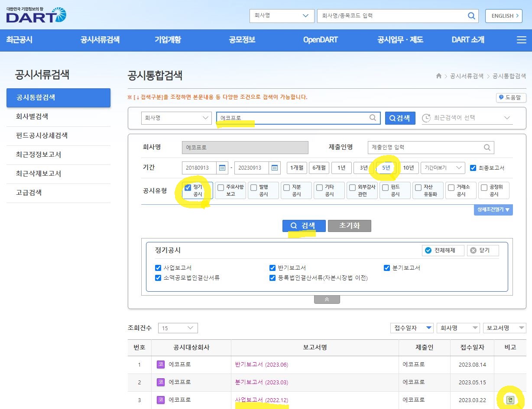The width and height of the screenshot is (532, 409).
Task: Click the collapse arrow bar below 정기공시 panel
Action: [x=327, y=299]
